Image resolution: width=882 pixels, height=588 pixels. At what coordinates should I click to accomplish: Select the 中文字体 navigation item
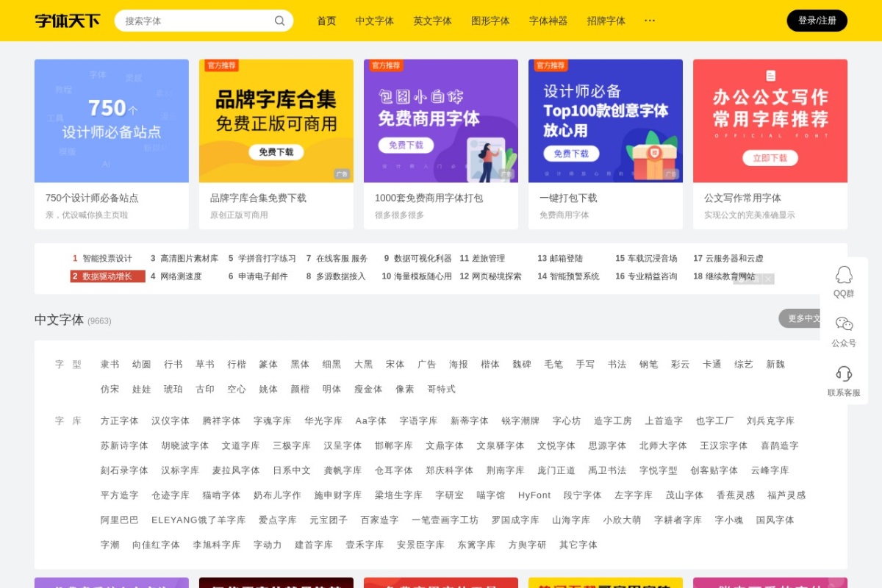[375, 21]
